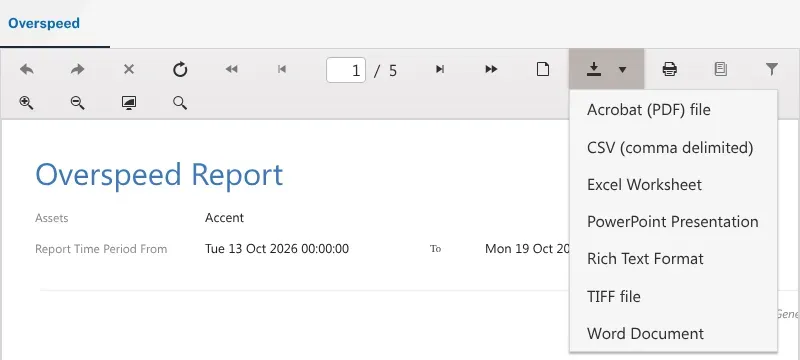Open the report filter parameters
800x360 pixels.
(x=772, y=69)
